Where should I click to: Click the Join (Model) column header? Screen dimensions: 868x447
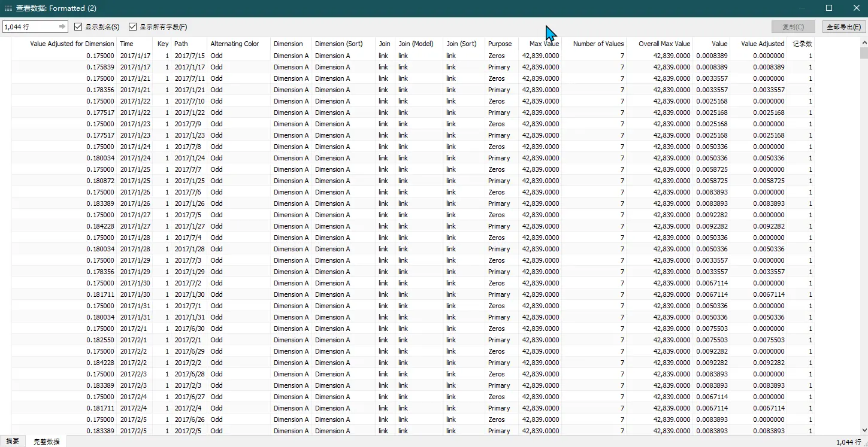pos(416,44)
